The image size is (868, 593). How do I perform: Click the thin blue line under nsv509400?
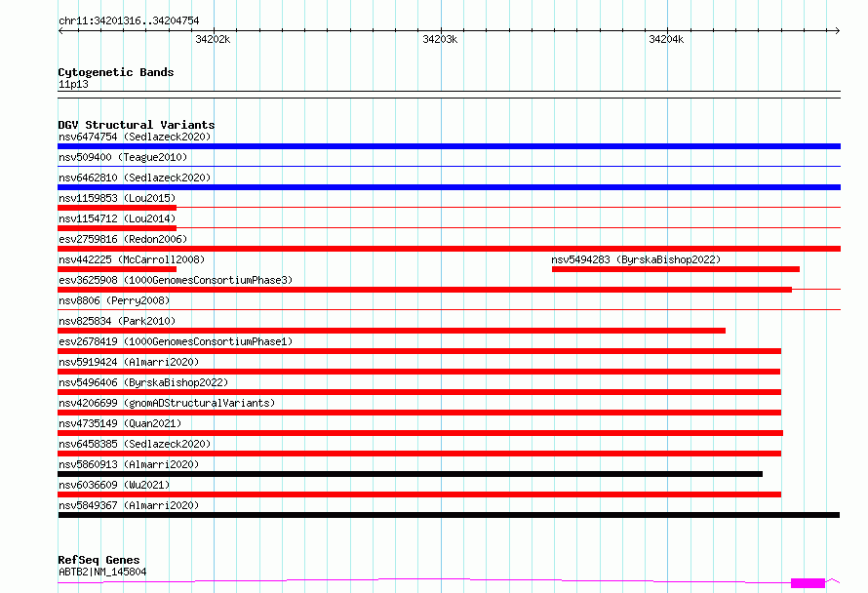tap(449, 166)
